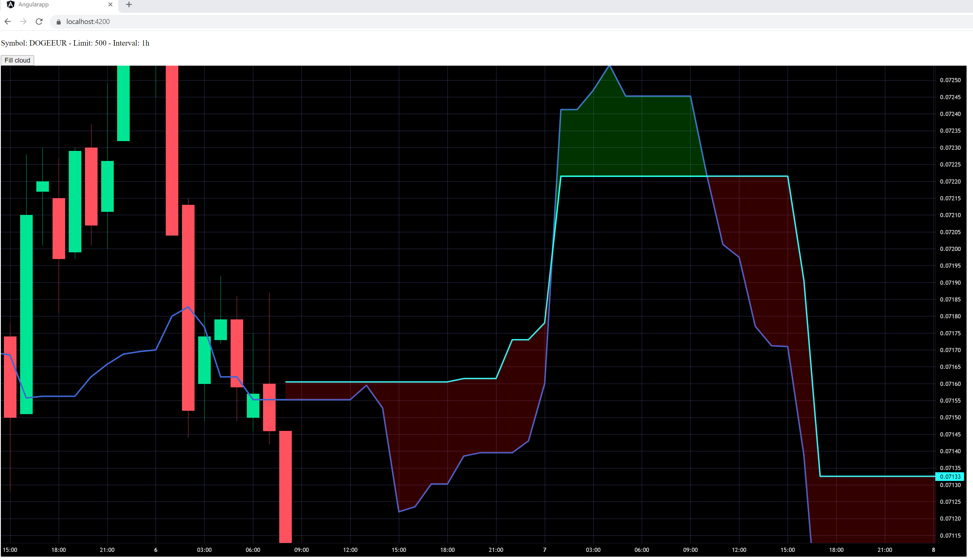The width and height of the screenshot is (973, 560).
Task: Click the Angular favicon on the tab
Action: [x=10, y=5]
